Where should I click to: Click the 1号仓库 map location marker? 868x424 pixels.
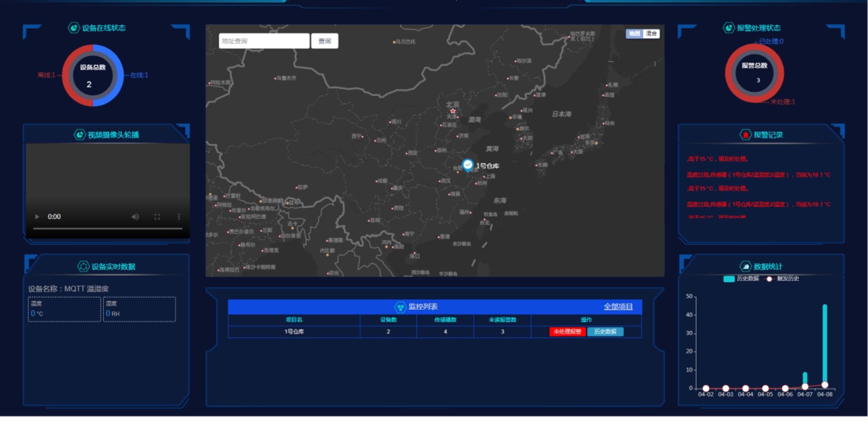pyautogui.click(x=467, y=165)
